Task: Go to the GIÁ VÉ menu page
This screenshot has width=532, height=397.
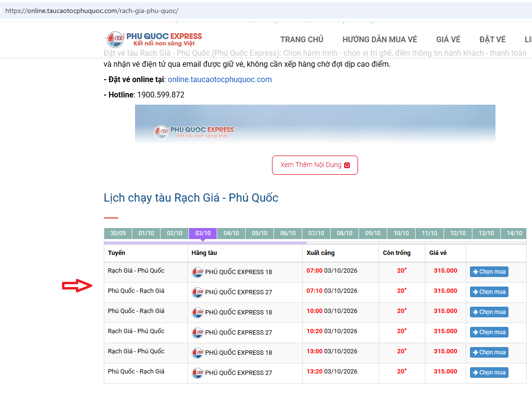Action: tap(448, 40)
